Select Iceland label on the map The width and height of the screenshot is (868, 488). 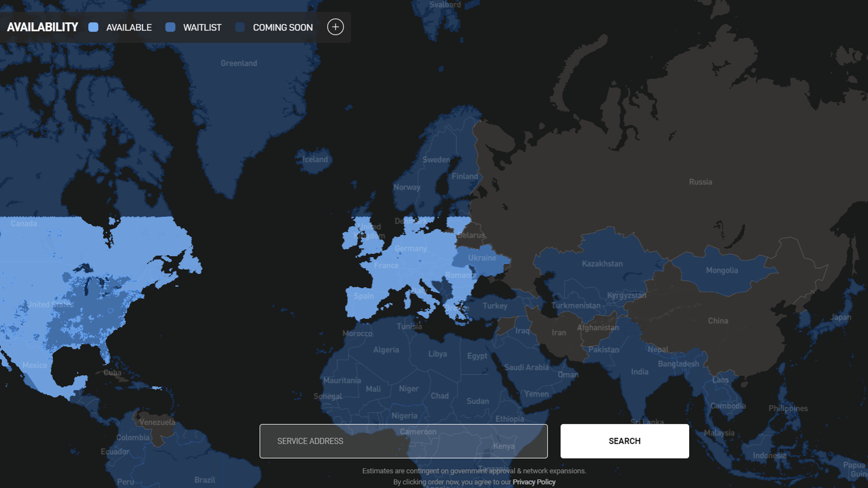(x=315, y=159)
